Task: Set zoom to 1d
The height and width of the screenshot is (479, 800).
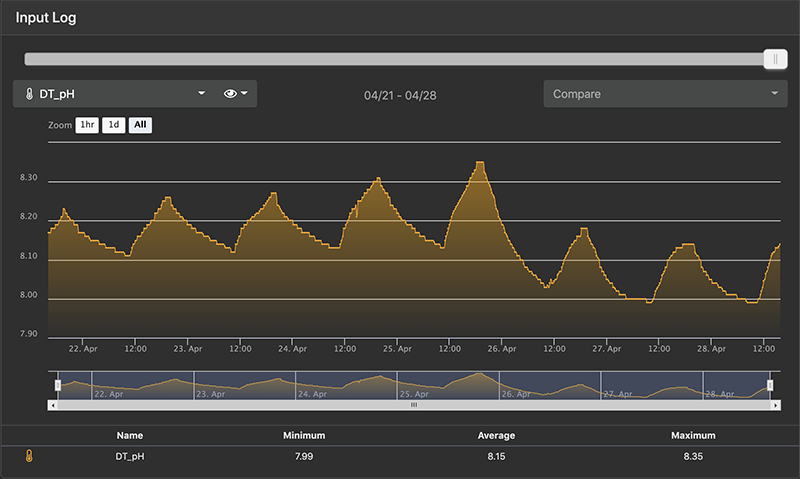Action: tap(115, 125)
